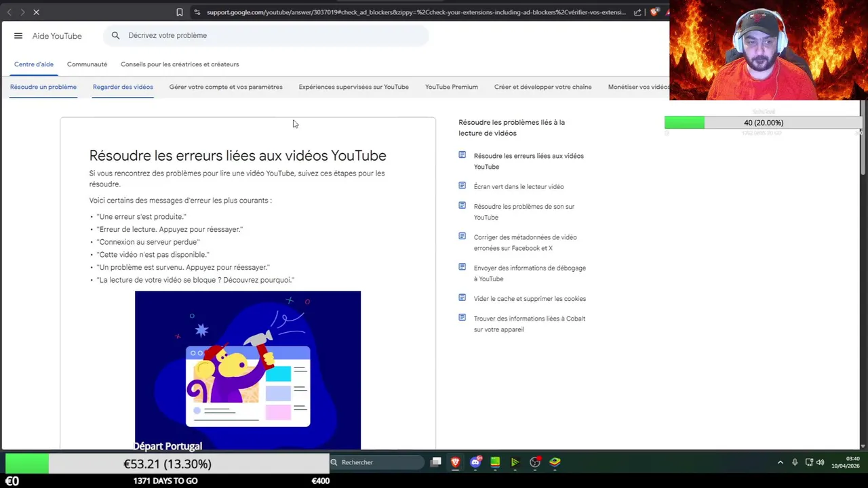The image size is (868, 488).
Task: Go back with the browser back arrow
Action: coord(9,12)
